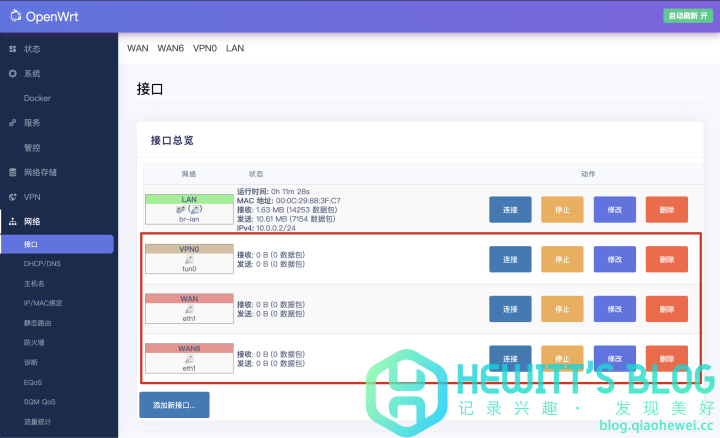Click 连接 for the VPN0 interface
Image resolution: width=720 pixels, height=438 pixels.
tap(510, 259)
